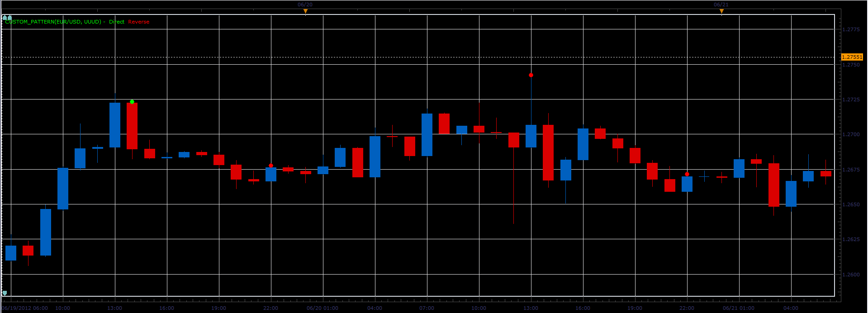The width and height of the screenshot is (868, 313).
Task: Click the second teal up-arrow marker near the indicator label
Action: (x=9, y=18)
